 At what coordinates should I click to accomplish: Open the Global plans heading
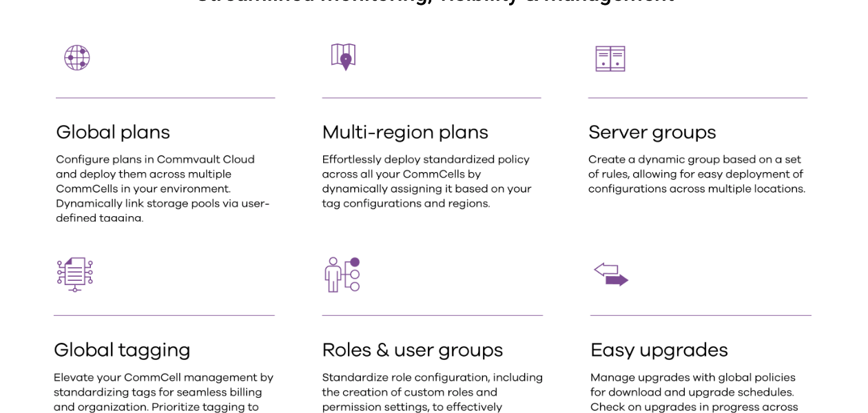pos(113,132)
